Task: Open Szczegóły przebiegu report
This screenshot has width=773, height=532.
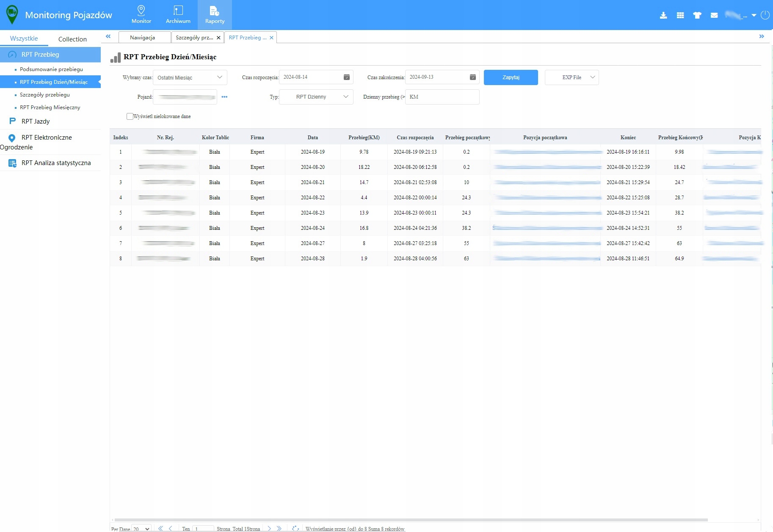Action: click(45, 94)
